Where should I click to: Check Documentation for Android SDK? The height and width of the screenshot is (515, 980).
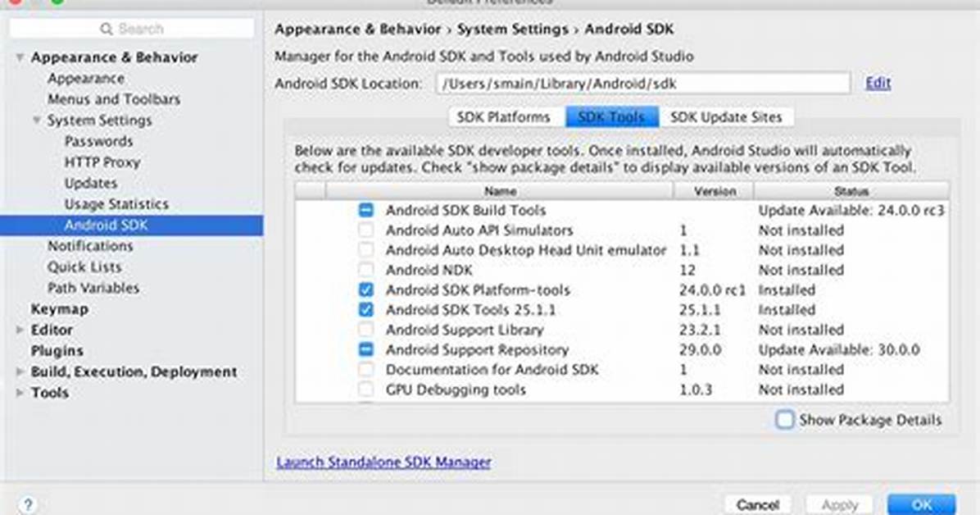click(x=365, y=370)
